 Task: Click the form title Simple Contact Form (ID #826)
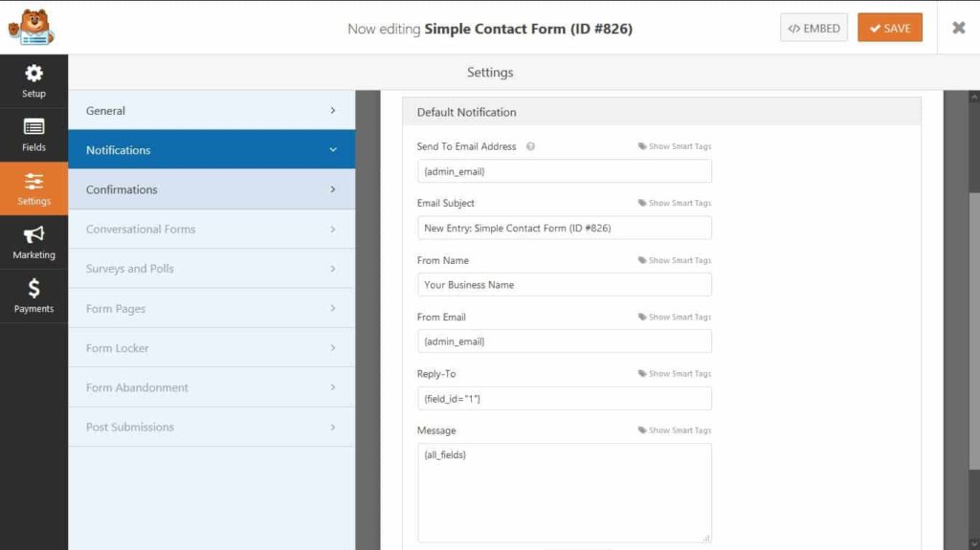(x=528, y=29)
